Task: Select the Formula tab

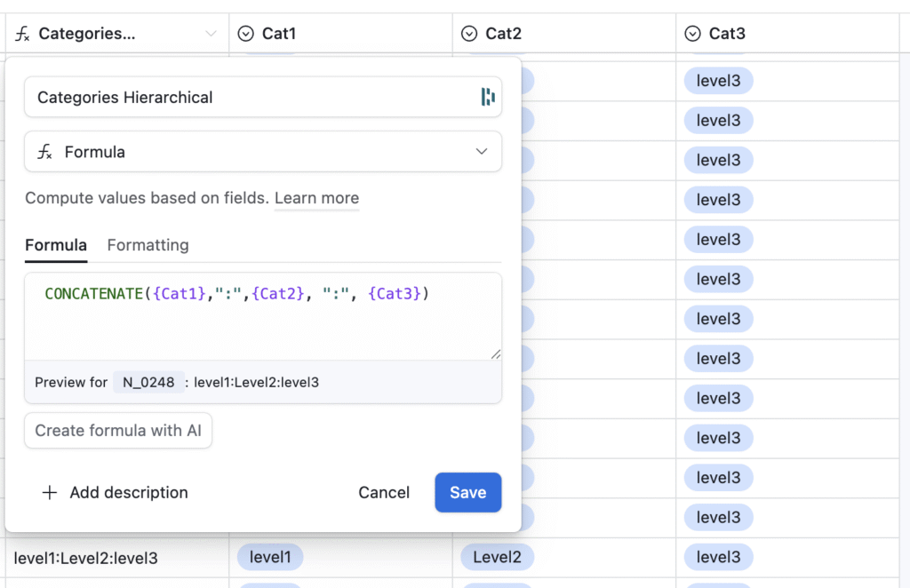Action: click(56, 245)
